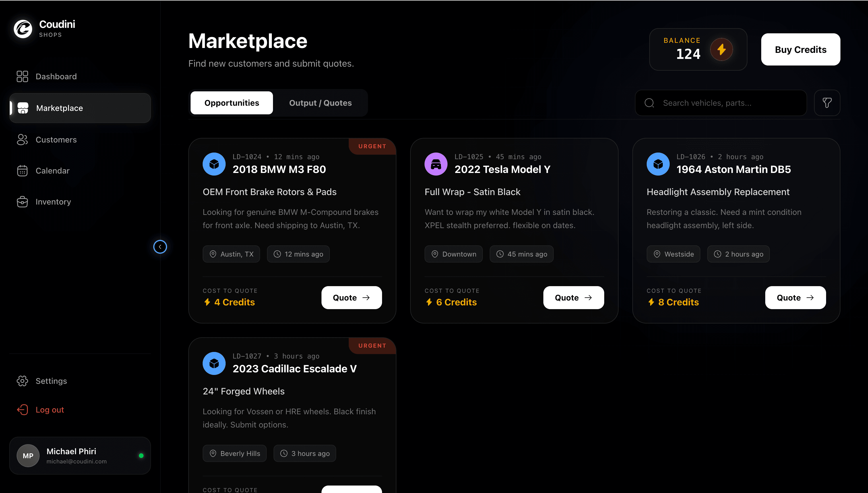Click the lightning bolt balance icon

722,49
